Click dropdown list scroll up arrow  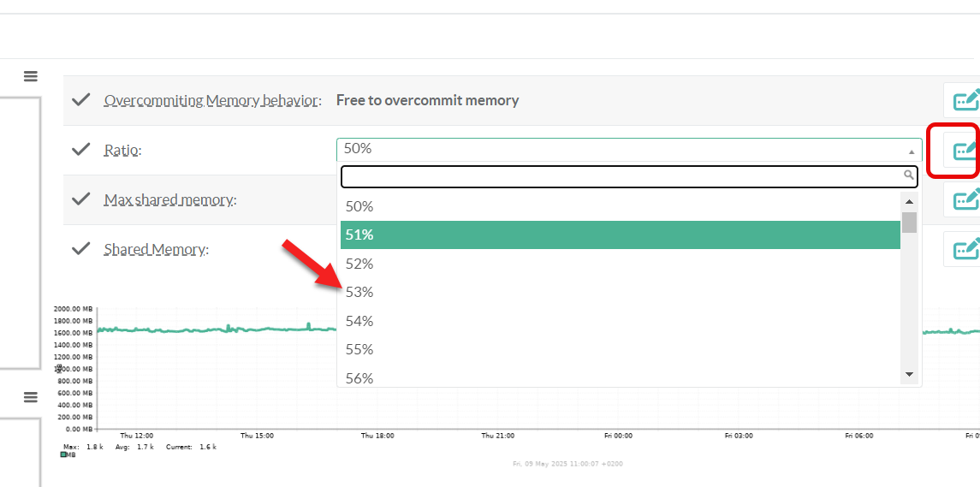coord(909,201)
